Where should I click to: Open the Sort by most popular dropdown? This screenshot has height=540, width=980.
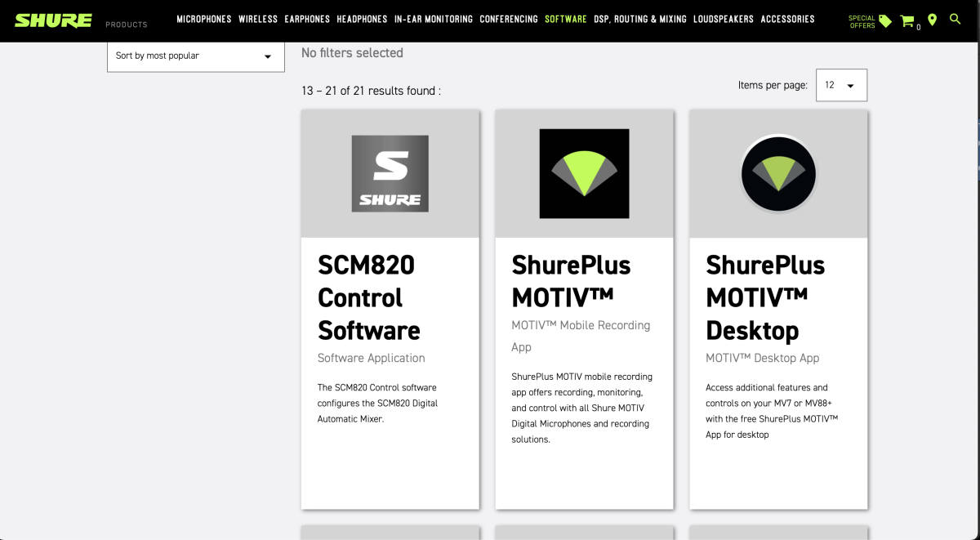coord(196,56)
